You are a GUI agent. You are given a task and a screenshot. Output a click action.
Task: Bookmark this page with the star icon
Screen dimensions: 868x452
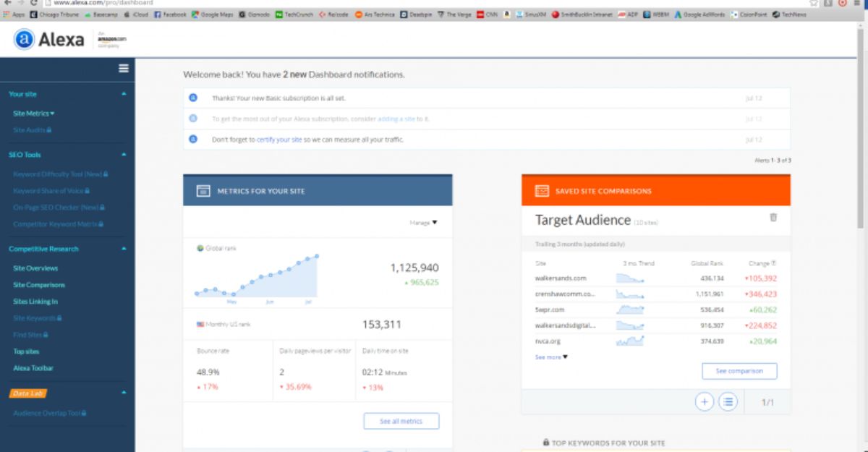[814, 3]
